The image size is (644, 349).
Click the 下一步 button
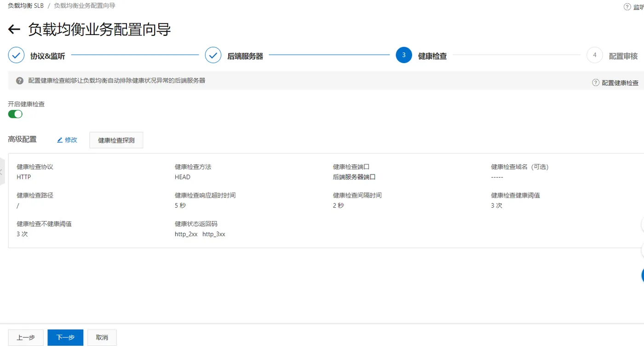coord(65,337)
